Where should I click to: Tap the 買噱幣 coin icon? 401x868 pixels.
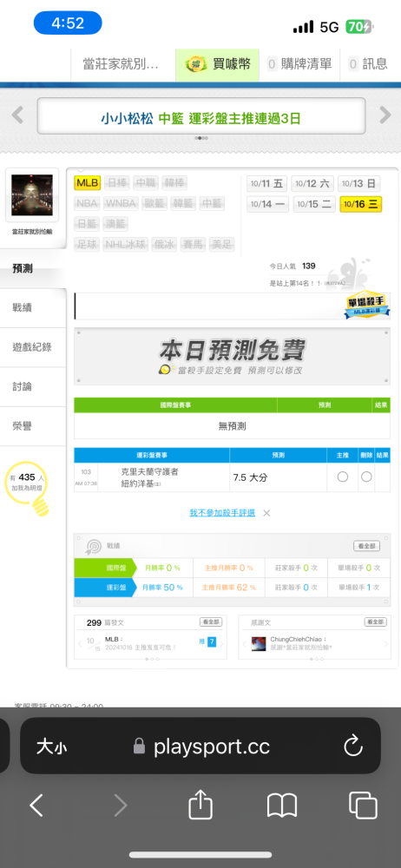point(196,64)
